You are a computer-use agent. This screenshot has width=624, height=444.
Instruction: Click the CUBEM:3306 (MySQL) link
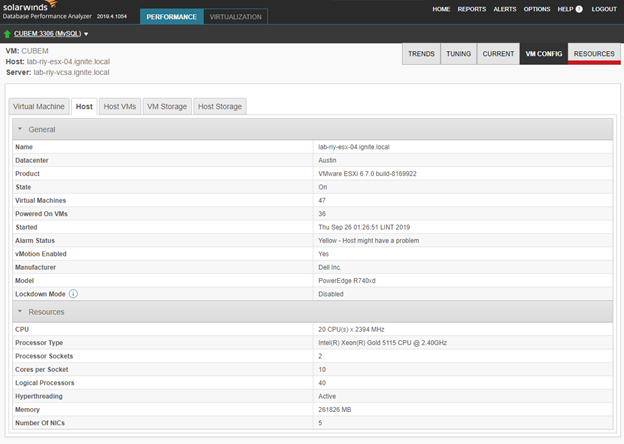tap(47, 34)
